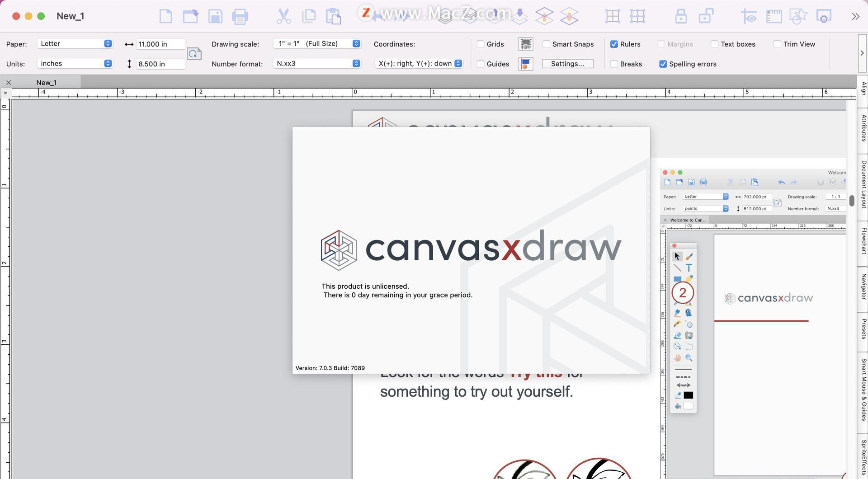Click the Open document toolbar icon
This screenshot has height=479, width=868.
(190, 16)
